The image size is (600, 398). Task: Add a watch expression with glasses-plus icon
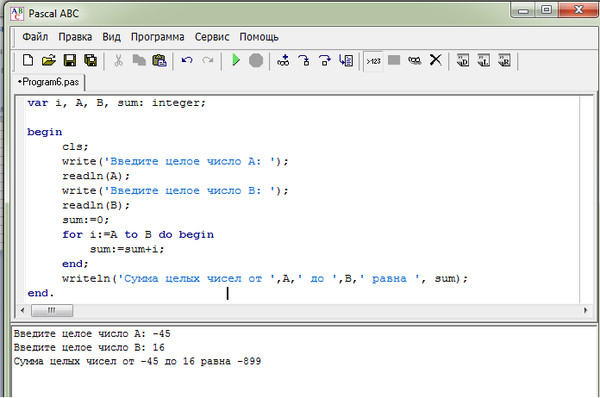[x=284, y=60]
